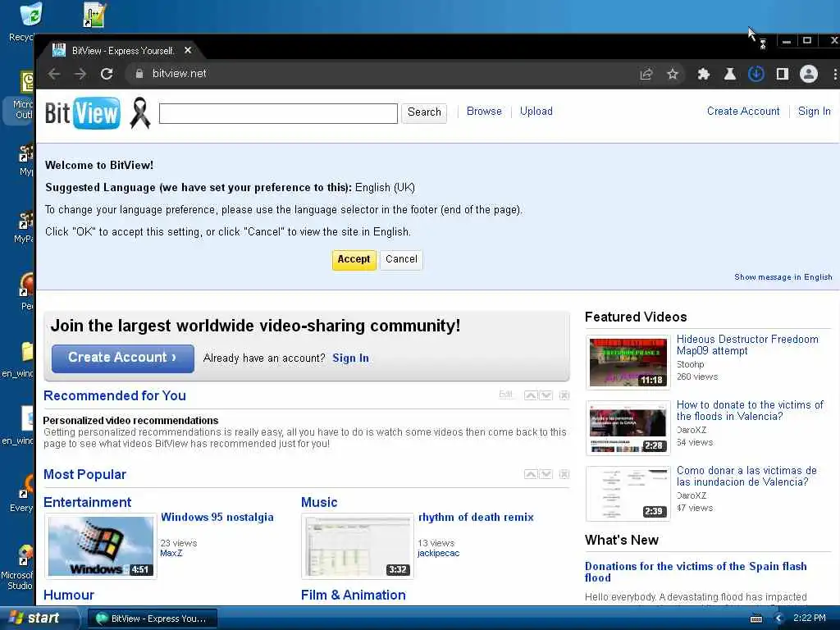Move Most Popular module up

pos(531,474)
